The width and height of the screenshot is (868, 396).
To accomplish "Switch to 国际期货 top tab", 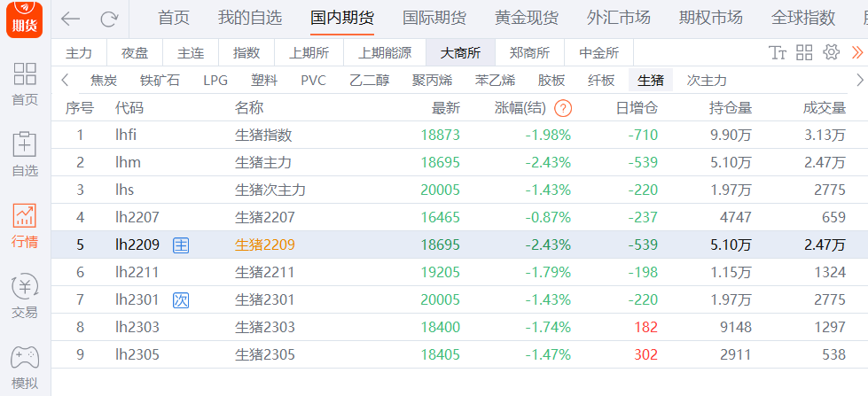I will click(434, 18).
